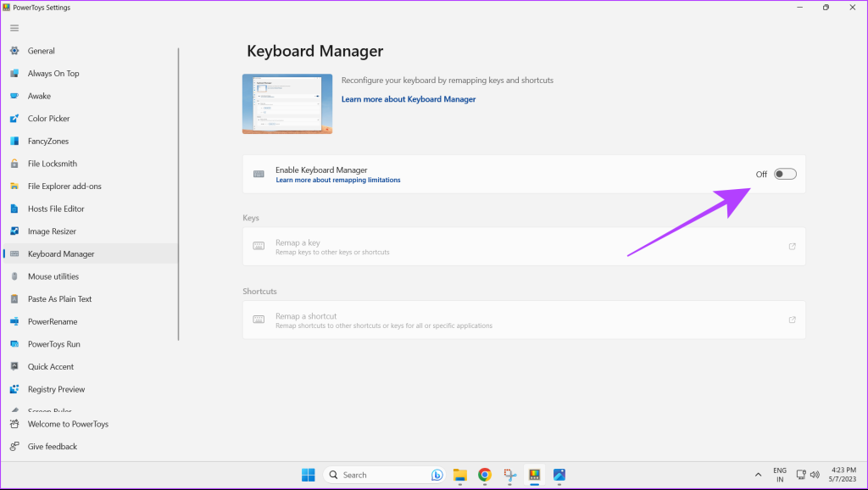Click the Quick Accent icon

14,366
